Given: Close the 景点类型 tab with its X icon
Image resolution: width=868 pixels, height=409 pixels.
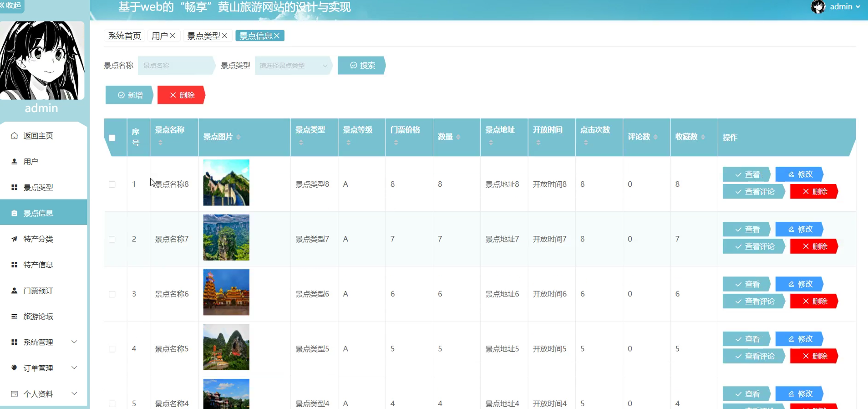Looking at the screenshot, I should tap(224, 36).
